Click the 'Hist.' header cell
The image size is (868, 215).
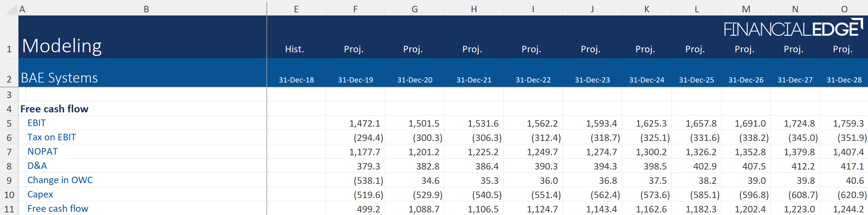point(294,49)
